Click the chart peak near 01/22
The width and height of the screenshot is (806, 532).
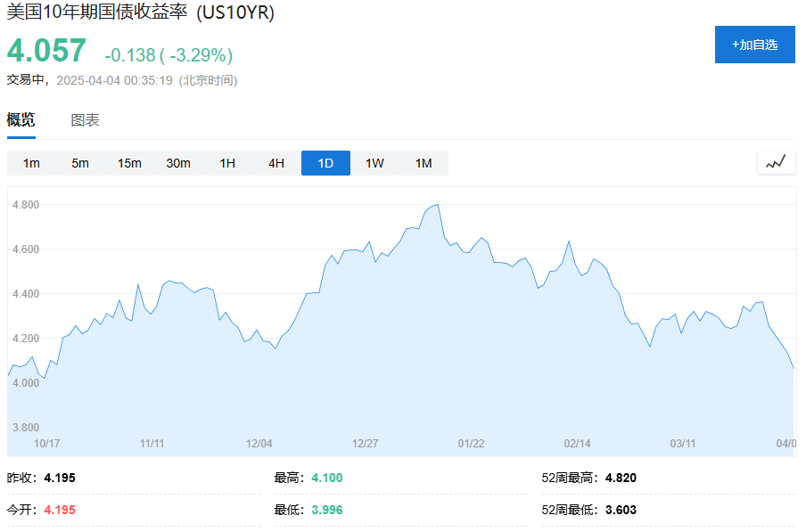pos(436,206)
